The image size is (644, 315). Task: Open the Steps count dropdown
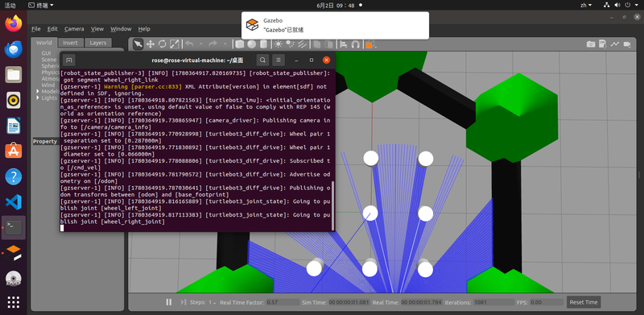213,302
